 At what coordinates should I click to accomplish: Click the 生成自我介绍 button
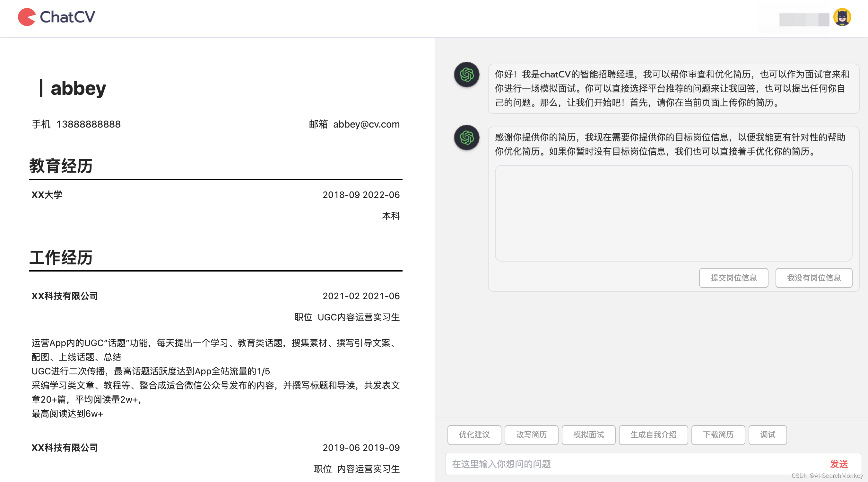point(653,435)
